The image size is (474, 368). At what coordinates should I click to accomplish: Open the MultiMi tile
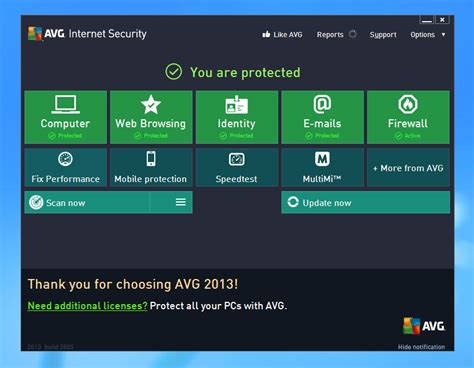(x=323, y=167)
